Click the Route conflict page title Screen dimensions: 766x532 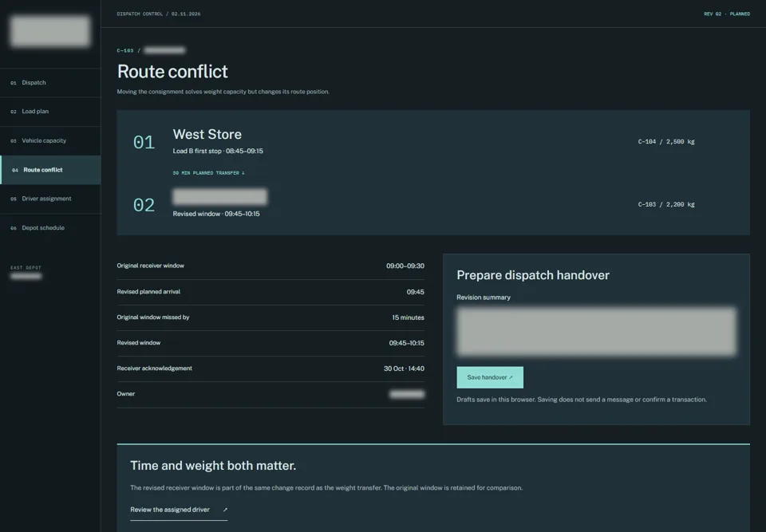(x=172, y=71)
